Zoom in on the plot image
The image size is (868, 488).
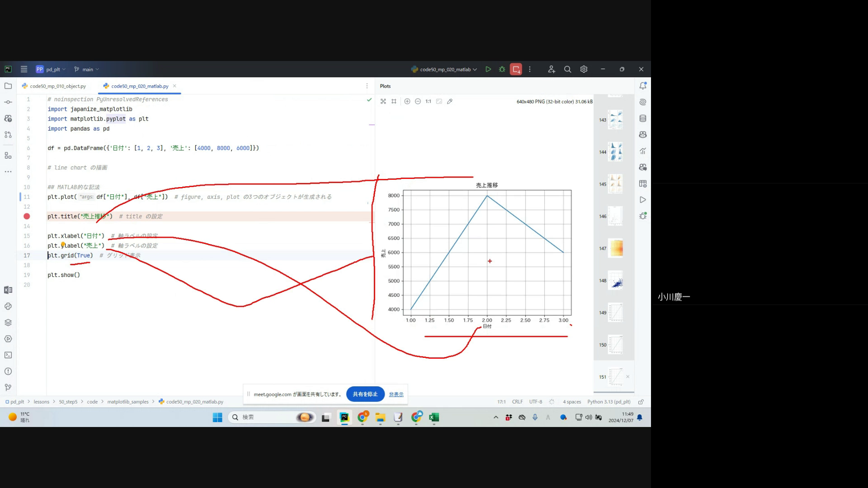pos(407,101)
